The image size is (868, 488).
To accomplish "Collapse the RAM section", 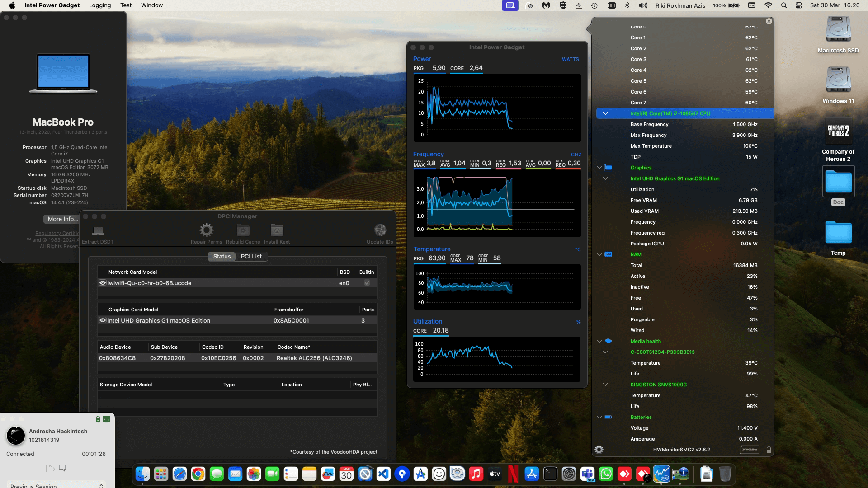I will [599, 254].
